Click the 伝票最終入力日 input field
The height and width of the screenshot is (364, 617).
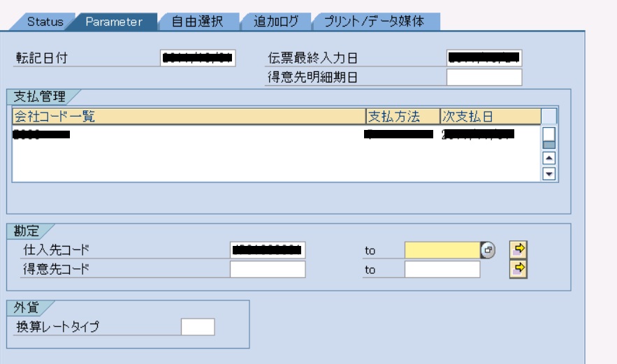[484, 58]
